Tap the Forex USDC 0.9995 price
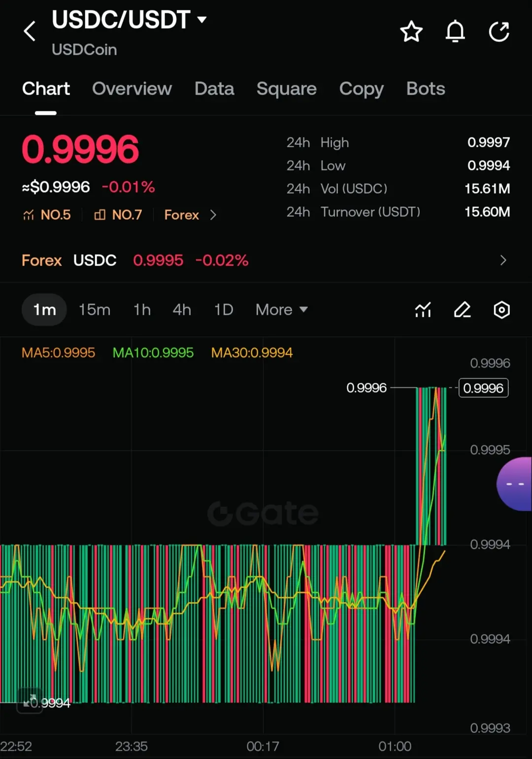The width and height of the screenshot is (532, 759). (158, 260)
